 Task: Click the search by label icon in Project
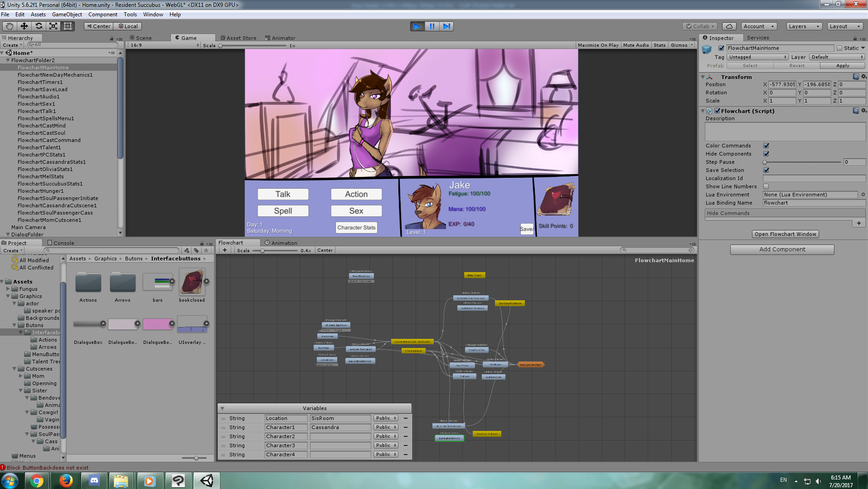pos(196,250)
